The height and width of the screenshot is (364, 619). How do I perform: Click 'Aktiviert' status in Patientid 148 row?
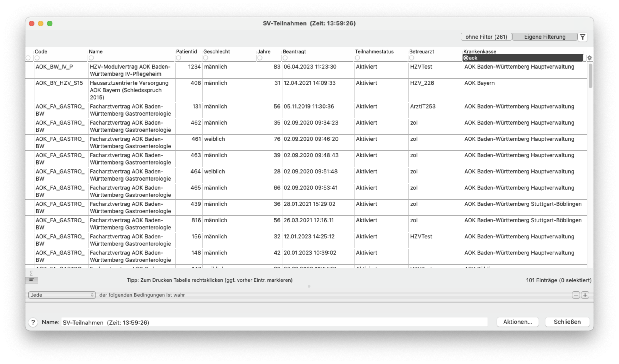click(366, 253)
